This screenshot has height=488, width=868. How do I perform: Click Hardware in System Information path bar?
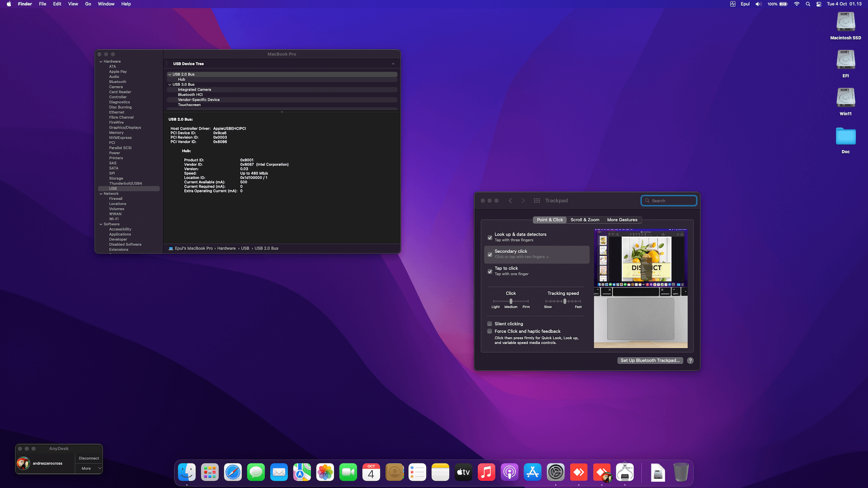point(226,249)
